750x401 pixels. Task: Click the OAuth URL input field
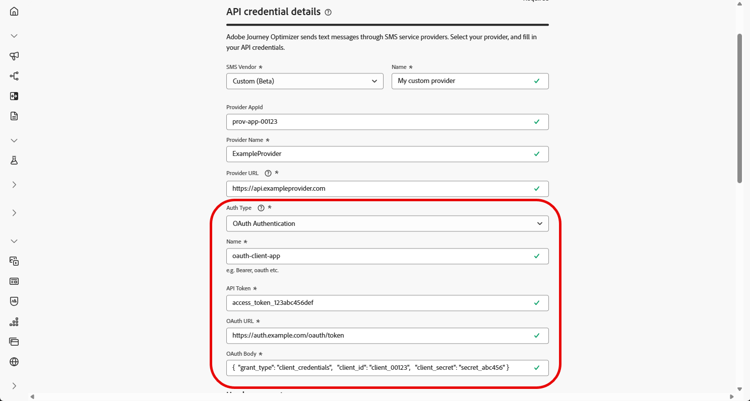click(380, 336)
